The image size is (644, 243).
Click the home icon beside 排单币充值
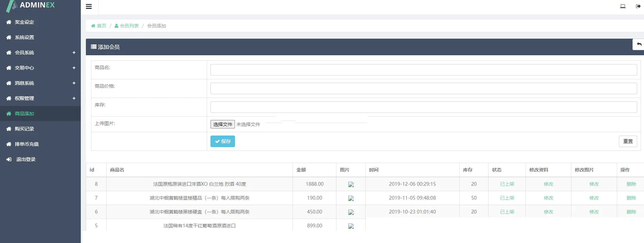(9, 144)
